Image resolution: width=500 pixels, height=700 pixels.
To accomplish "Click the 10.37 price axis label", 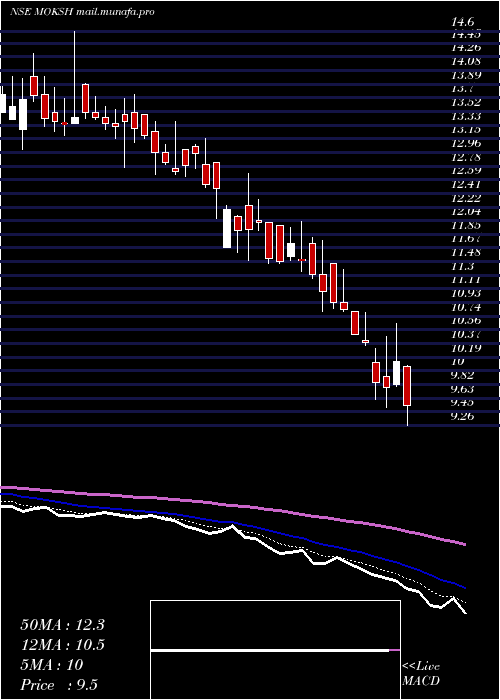I will (466, 334).
